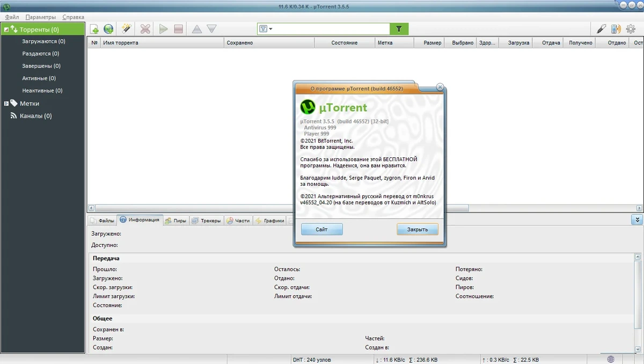Collapse the Торренты (0) tree node
This screenshot has height=364, width=644.
coord(5,30)
